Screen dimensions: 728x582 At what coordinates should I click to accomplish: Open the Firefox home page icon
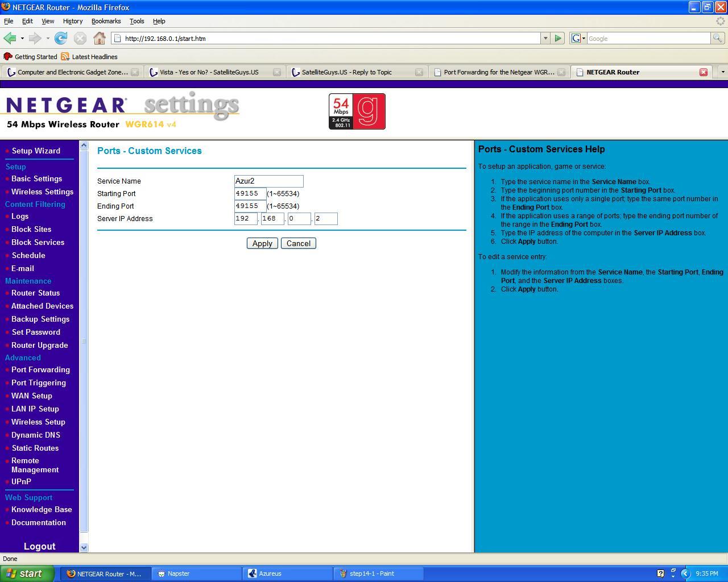coord(100,38)
